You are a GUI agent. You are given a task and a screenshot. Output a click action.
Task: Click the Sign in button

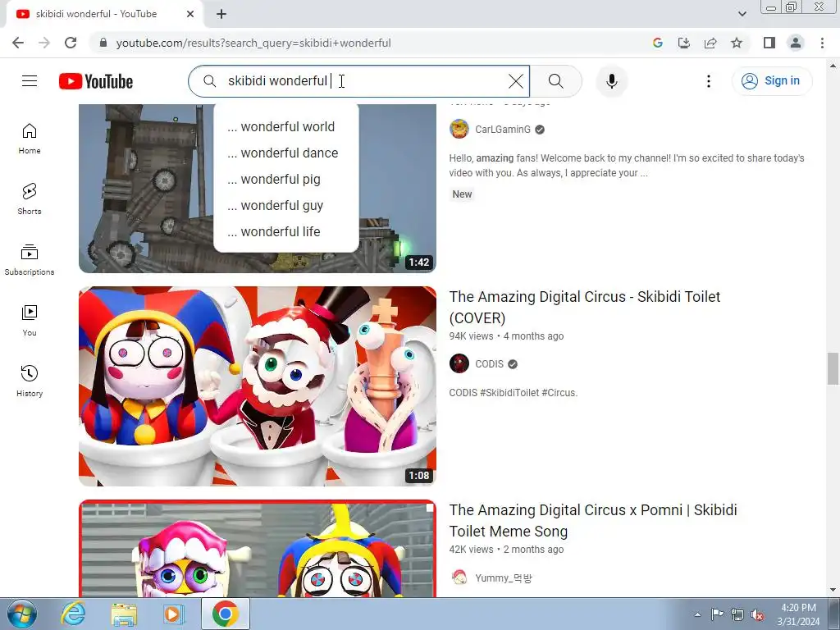click(772, 81)
